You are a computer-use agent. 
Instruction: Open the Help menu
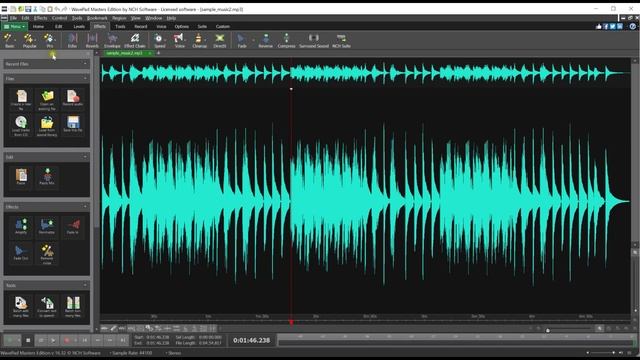[171, 18]
